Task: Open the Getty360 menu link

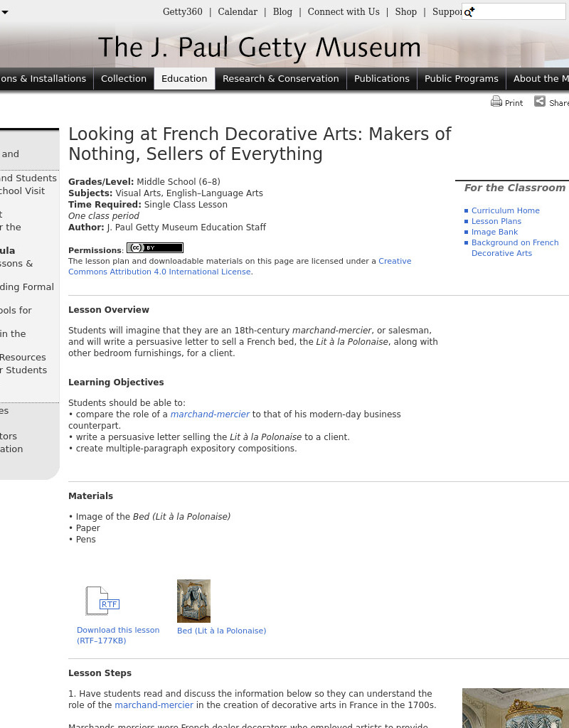Action: 182,11
